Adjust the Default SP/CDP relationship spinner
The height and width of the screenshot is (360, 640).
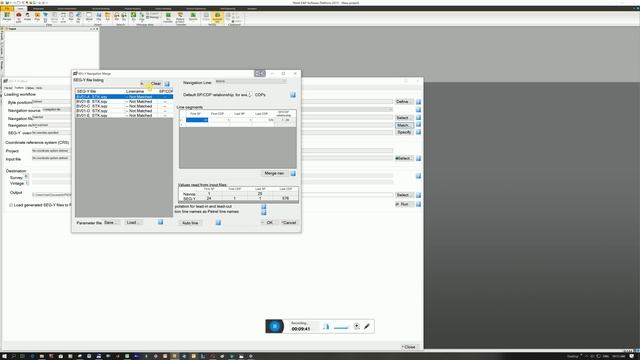tap(250, 95)
